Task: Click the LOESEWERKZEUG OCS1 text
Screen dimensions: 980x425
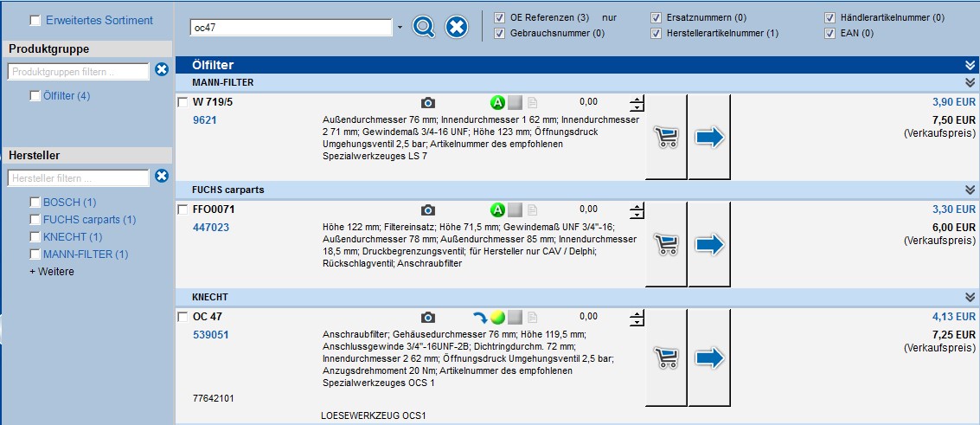Action: point(374,415)
